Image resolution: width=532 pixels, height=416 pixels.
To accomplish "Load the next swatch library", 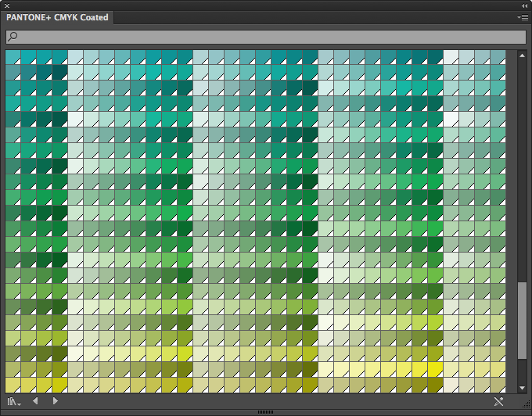I will [56, 401].
